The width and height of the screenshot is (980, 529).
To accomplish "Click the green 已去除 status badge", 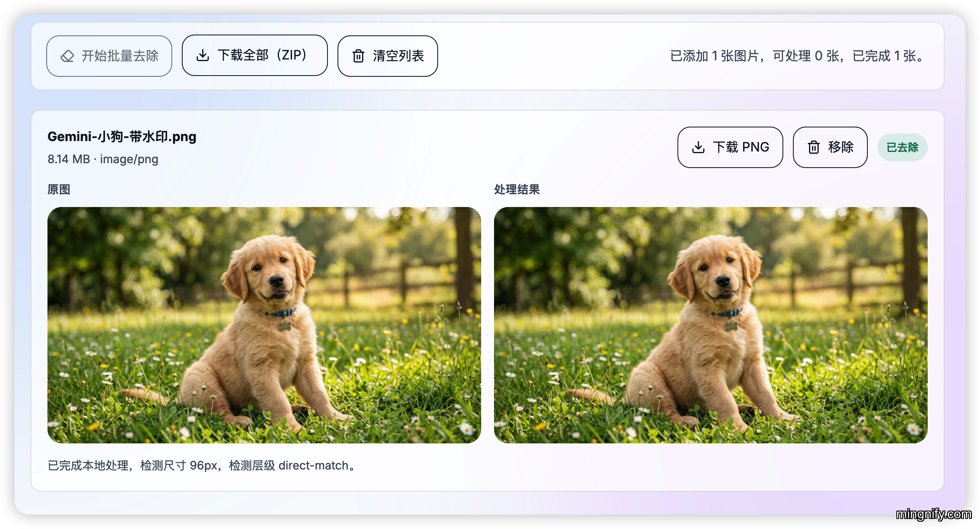I will (902, 147).
